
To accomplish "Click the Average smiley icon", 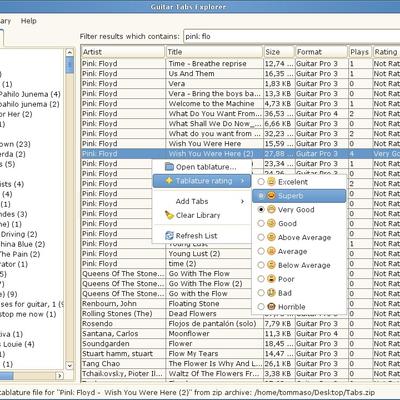I will (272, 251).
